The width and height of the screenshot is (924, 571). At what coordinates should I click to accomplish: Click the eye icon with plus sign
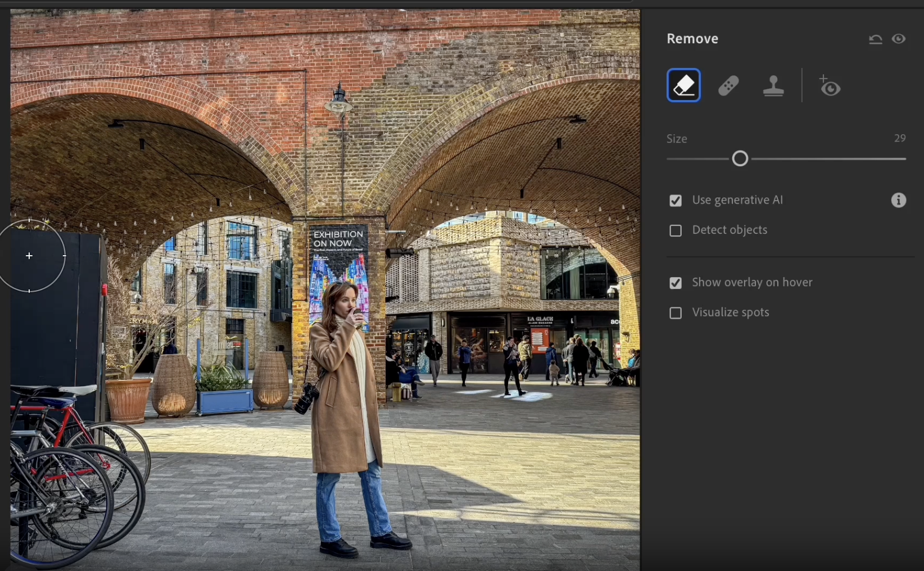tap(830, 87)
